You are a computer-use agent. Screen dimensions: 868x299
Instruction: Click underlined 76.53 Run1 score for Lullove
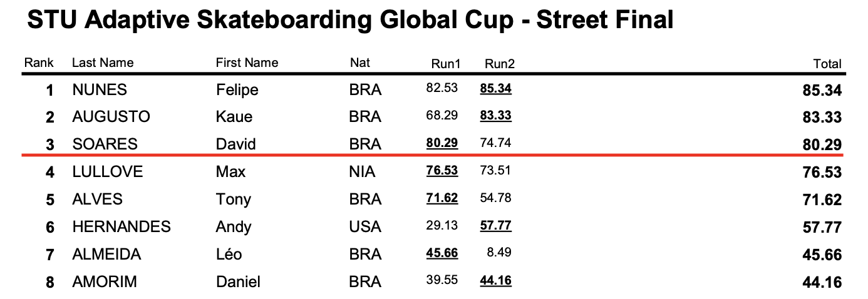[x=442, y=170]
